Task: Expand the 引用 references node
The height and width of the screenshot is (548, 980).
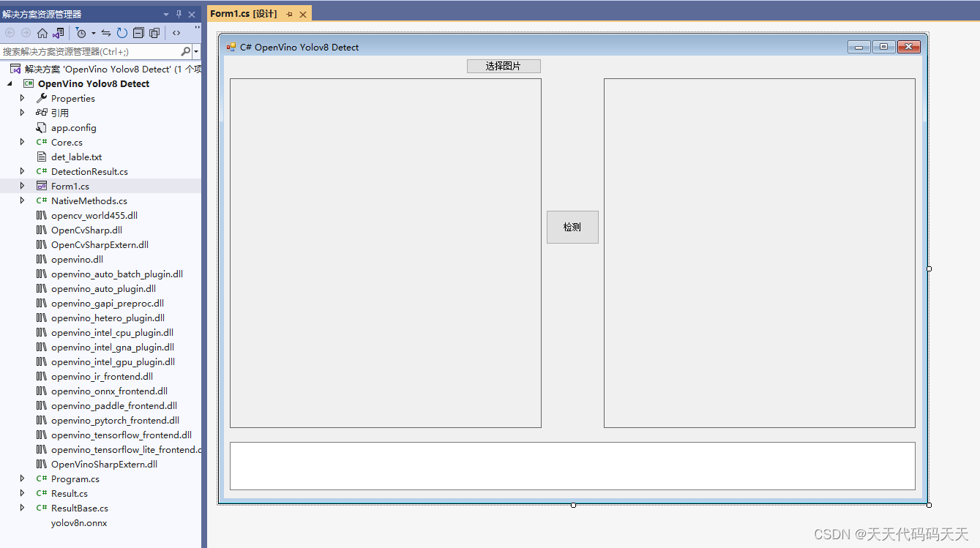Action: pyautogui.click(x=22, y=113)
